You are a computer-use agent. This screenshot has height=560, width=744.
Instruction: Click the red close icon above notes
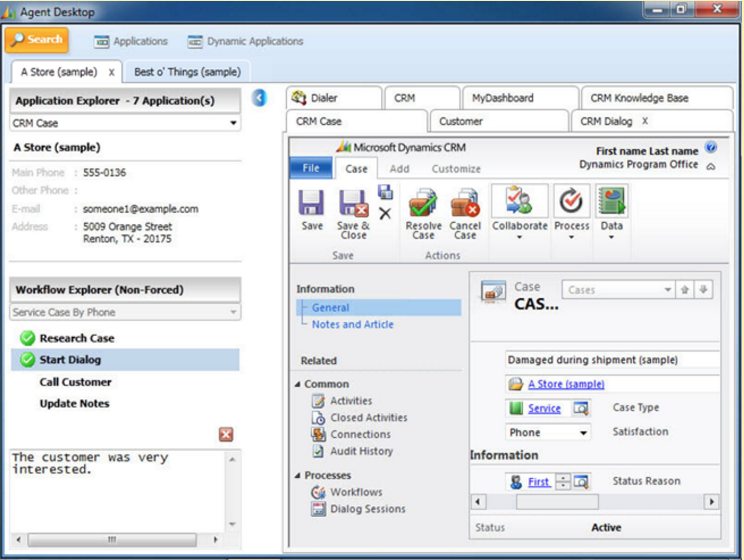coord(226,434)
